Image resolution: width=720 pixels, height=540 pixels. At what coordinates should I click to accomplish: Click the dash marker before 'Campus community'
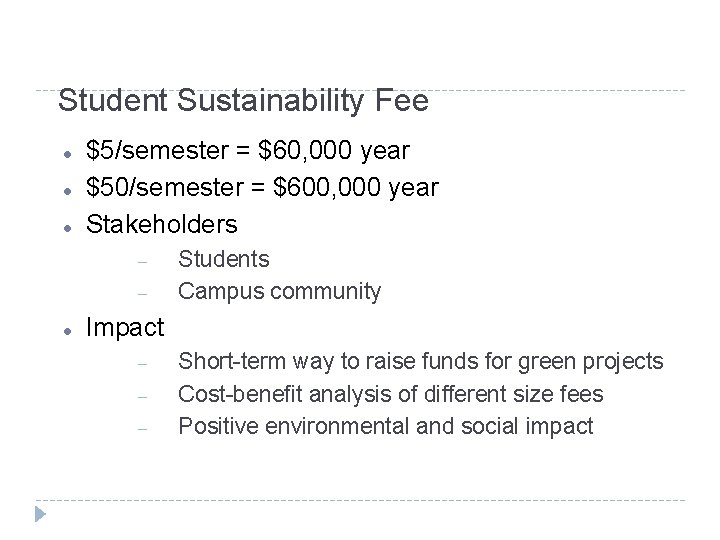(x=143, y=293)
